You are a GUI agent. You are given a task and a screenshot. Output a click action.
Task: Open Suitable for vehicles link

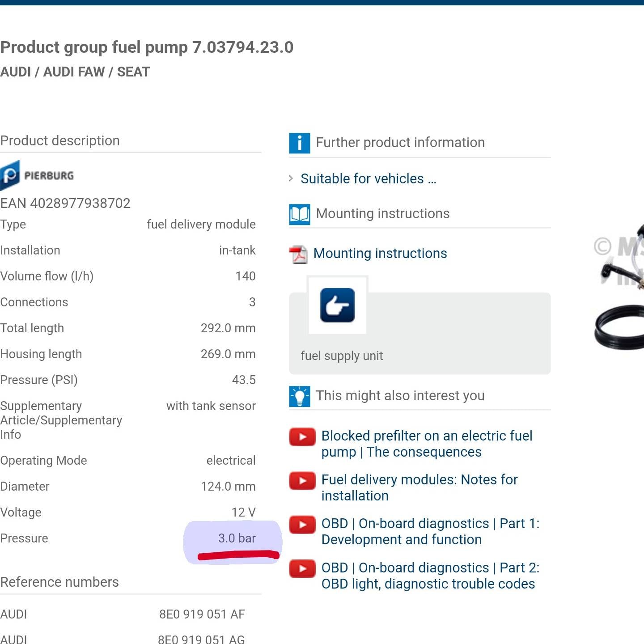(x=369, y=178)
